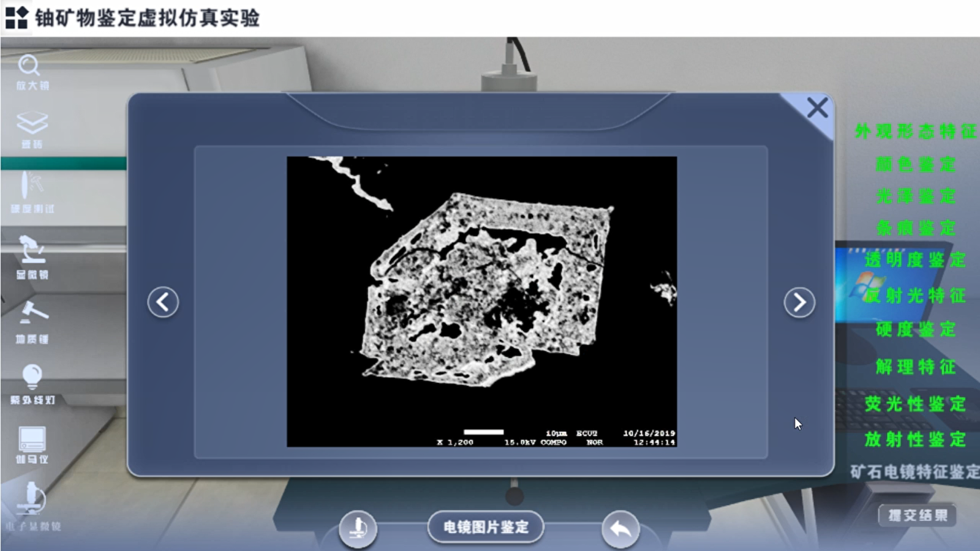Open the gamma meter (伽马仪) tool
Screen dimensions: 980x551
point(32,444)
